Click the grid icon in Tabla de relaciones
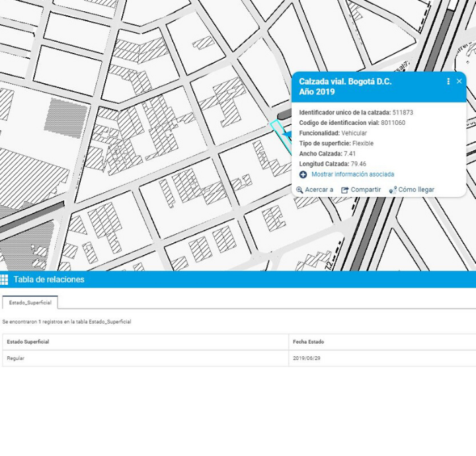 pyautogui.click(x=5, y=280)
